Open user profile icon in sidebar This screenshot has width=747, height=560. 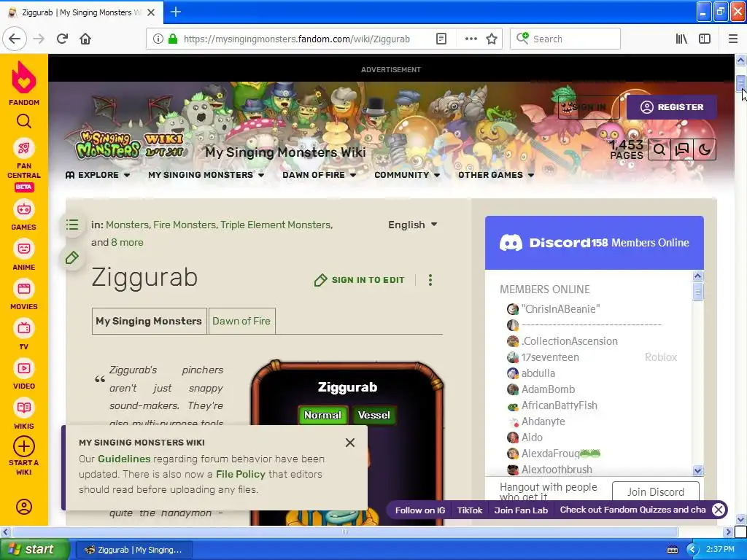pyautogui.click(x=24, y=507)
